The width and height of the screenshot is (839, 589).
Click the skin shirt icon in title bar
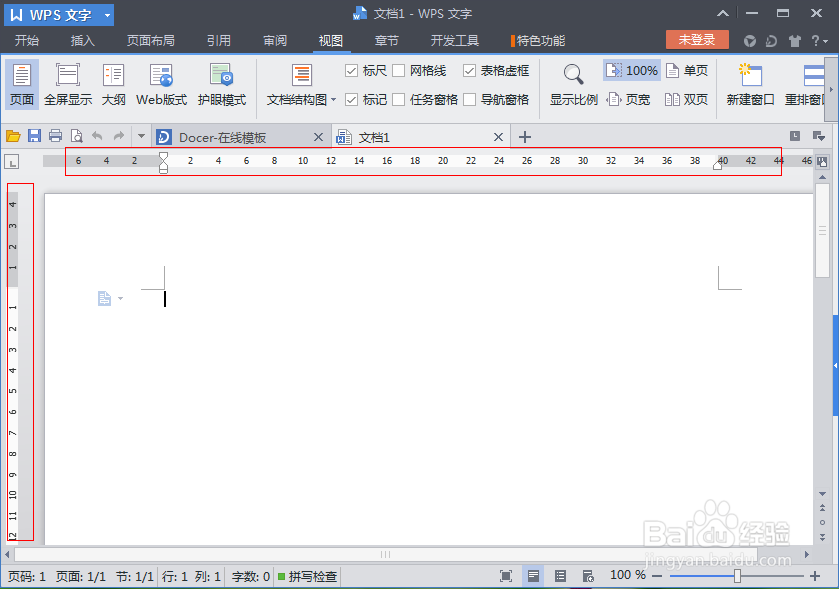point(795,41)
